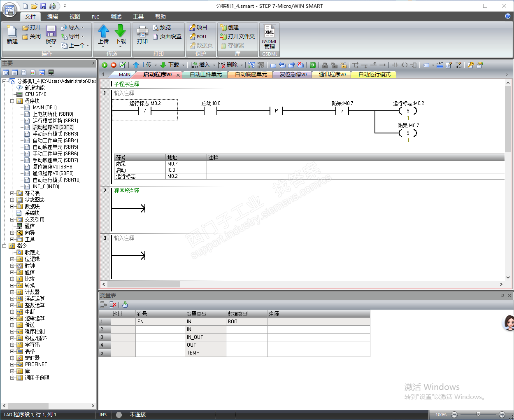Switch to the 编辑 ribbon tab
The width and height of the screenshot is (514, 420).
pyautogui.click(x=53, y=16)
